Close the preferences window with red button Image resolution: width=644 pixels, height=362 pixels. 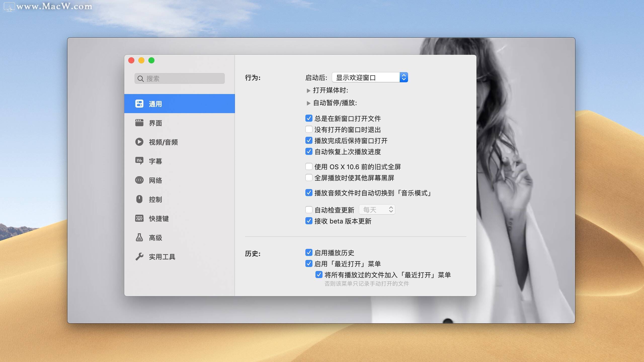click(x=131, y=60)
